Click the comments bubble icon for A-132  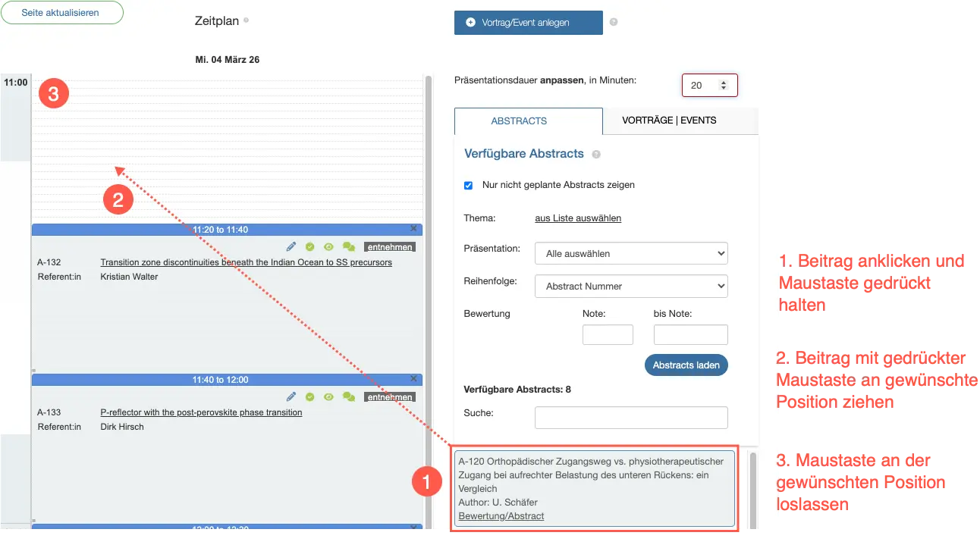(x=349, y=246)
